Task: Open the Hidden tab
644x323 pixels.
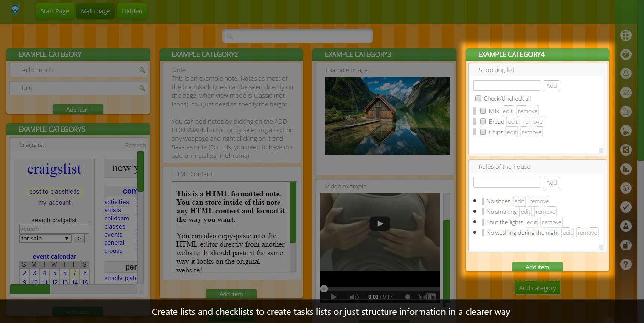Action: tap(132, 11)
